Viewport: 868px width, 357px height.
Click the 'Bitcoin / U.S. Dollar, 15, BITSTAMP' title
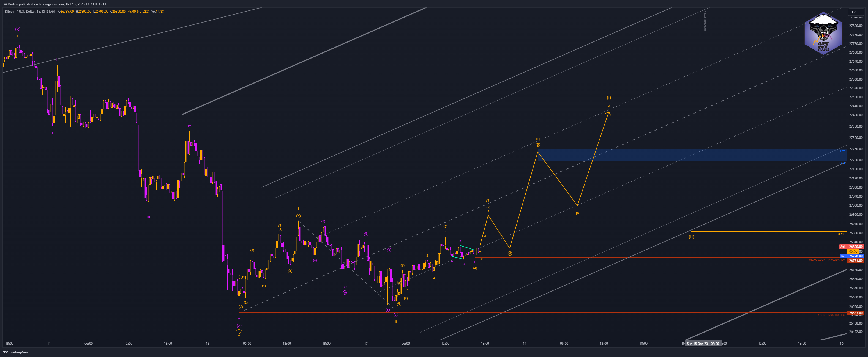pos(30,12)
